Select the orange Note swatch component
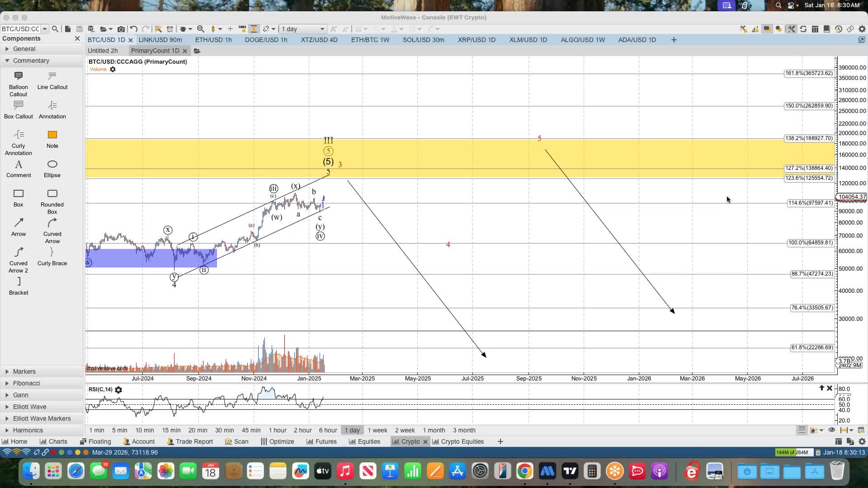The width and height of the screenshot is (868, 488). (52, 135)
